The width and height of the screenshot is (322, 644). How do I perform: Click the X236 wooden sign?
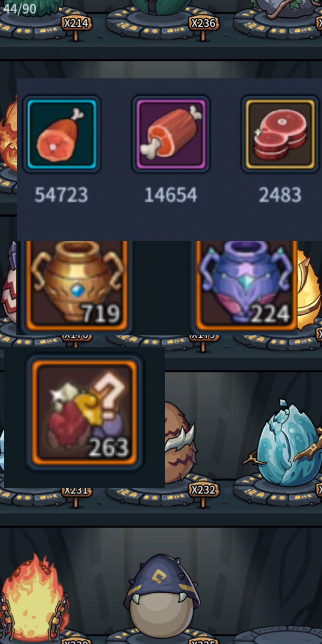click(x=203, y=23)
